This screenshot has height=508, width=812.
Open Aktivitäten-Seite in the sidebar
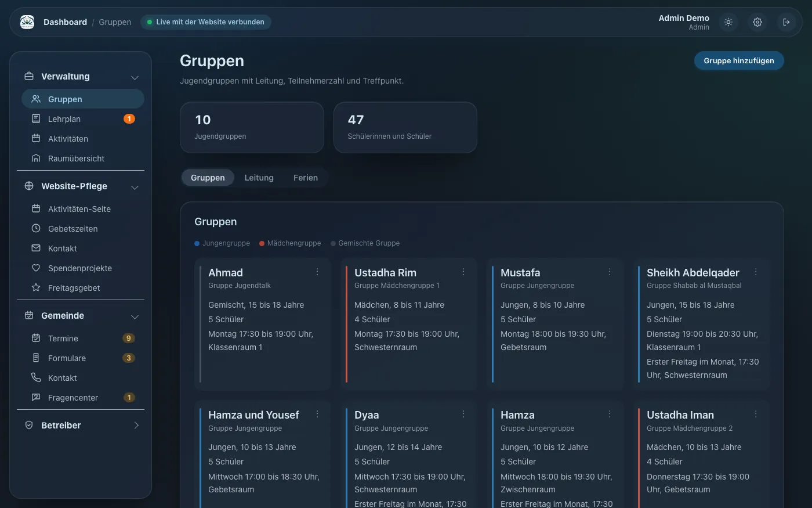pos(83,209)
